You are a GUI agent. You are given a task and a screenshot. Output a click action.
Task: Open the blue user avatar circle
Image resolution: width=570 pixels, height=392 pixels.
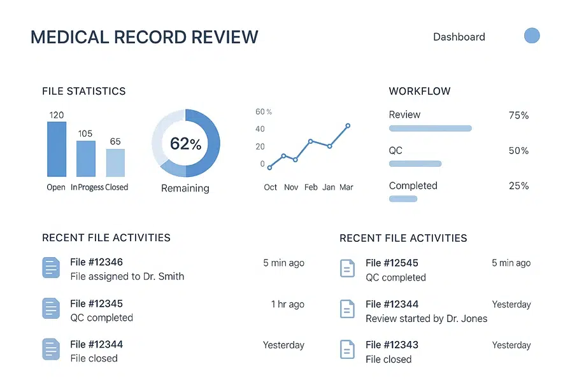[532, 36]
